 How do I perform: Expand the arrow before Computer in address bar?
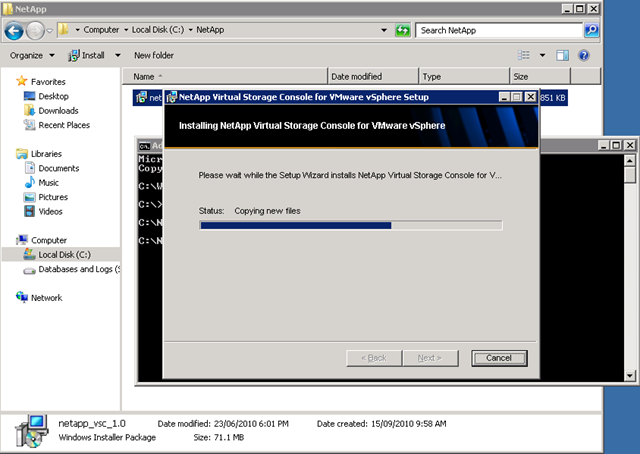pos(77,30)
